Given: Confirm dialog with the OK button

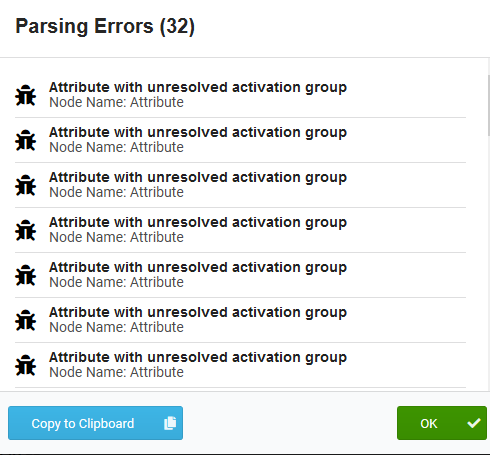Looking at the screenshot, I should 442,423.
